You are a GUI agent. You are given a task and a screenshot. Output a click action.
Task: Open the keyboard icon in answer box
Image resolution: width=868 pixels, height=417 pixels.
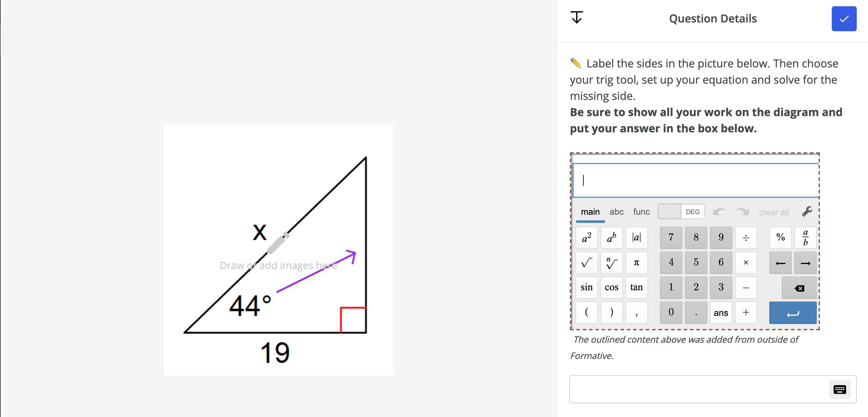pyautogui.click(x=839, y=390)
